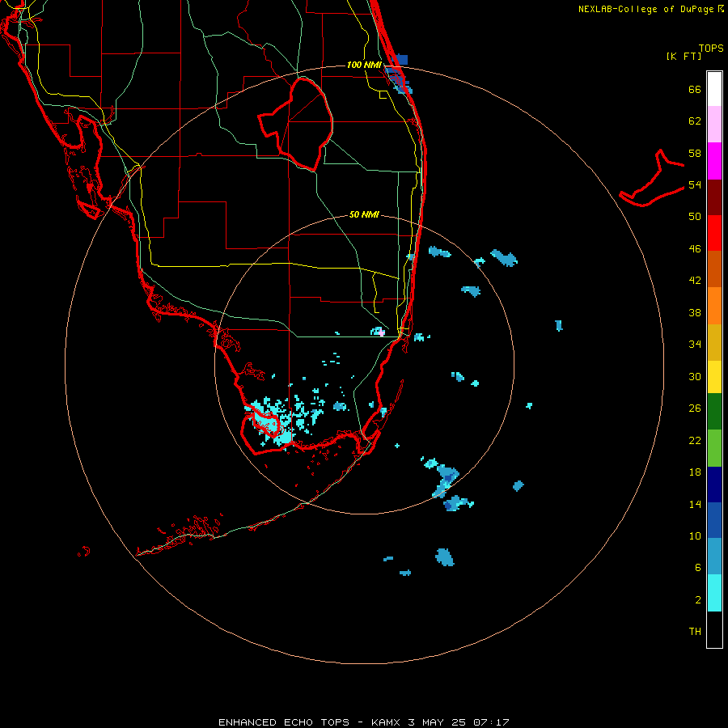Click the "50 NMI" range ring label

click(365, 214)
